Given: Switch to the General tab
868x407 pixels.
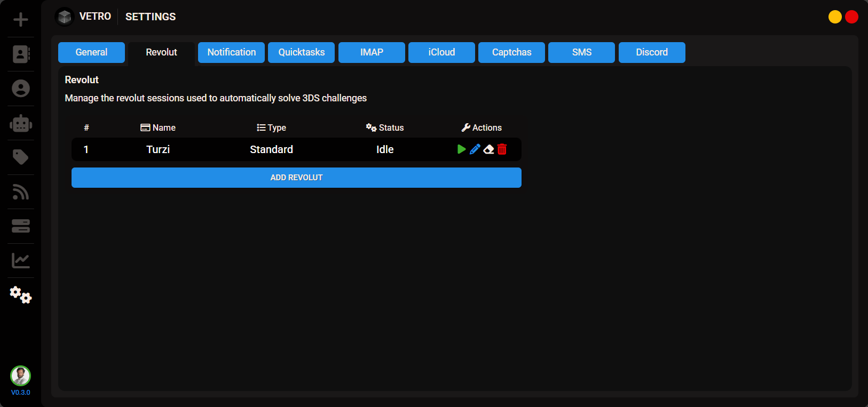Looking at the screenshot, I should [91, 52].
